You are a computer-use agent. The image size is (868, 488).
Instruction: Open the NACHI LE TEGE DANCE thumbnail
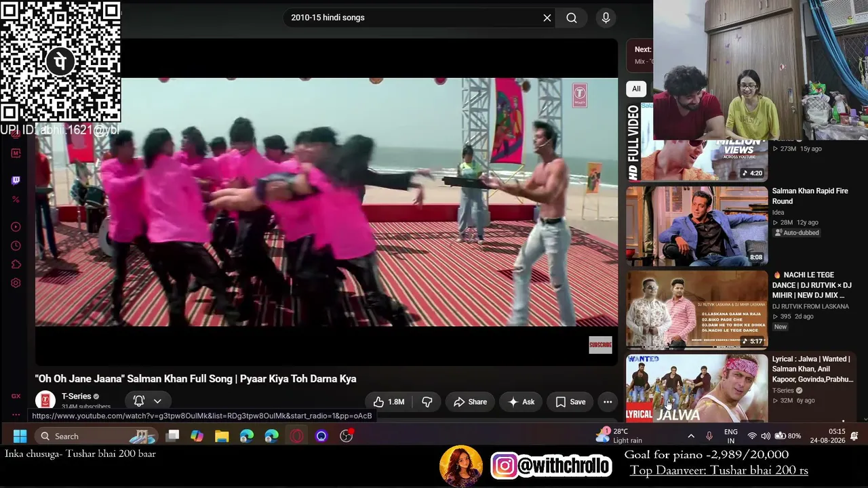click(x=697, y=310)
